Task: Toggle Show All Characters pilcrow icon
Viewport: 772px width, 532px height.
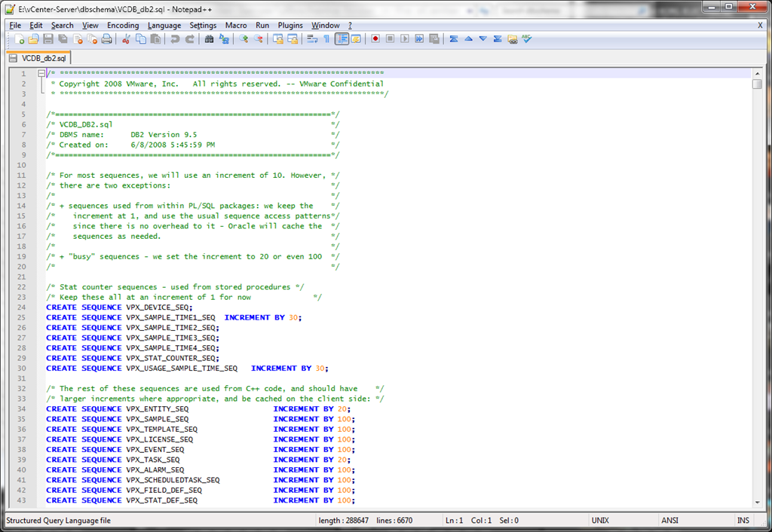Action: click(326, 39)
